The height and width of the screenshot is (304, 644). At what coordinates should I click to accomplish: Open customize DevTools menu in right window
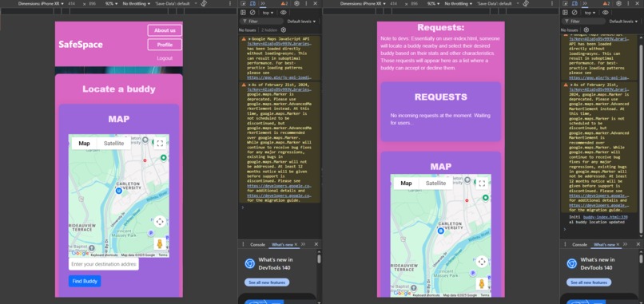(x=628, y=3)
